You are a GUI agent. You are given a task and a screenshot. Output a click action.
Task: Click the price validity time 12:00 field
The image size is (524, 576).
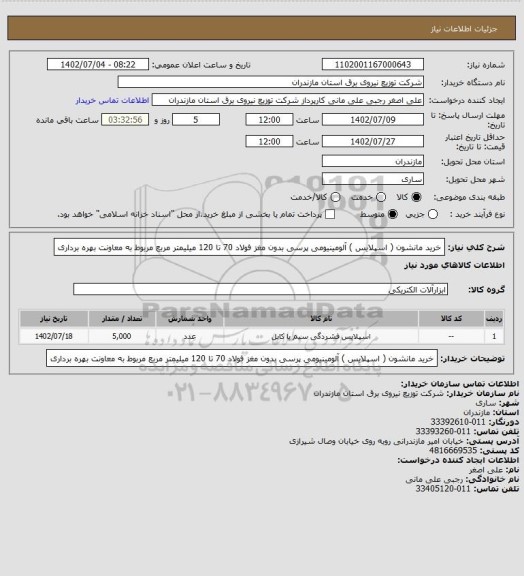pos(269,141)
